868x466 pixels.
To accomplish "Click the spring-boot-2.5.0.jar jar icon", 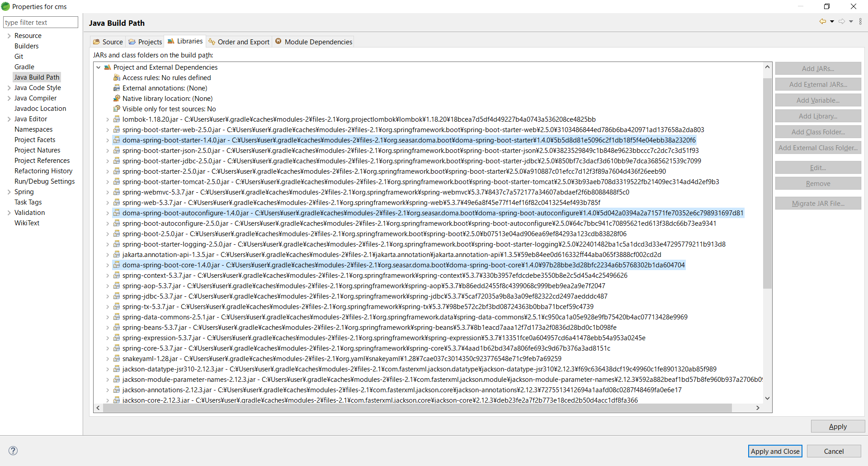I will coord(117,234).
